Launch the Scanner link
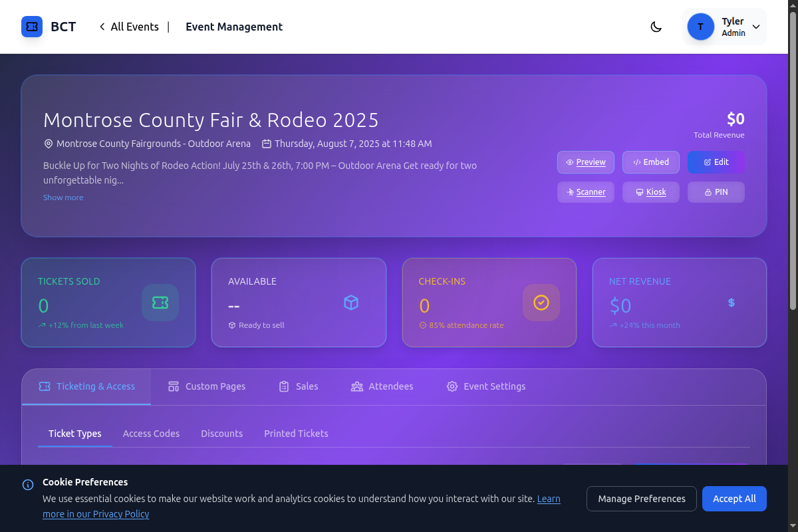798x532 pixels. point(585,192)
